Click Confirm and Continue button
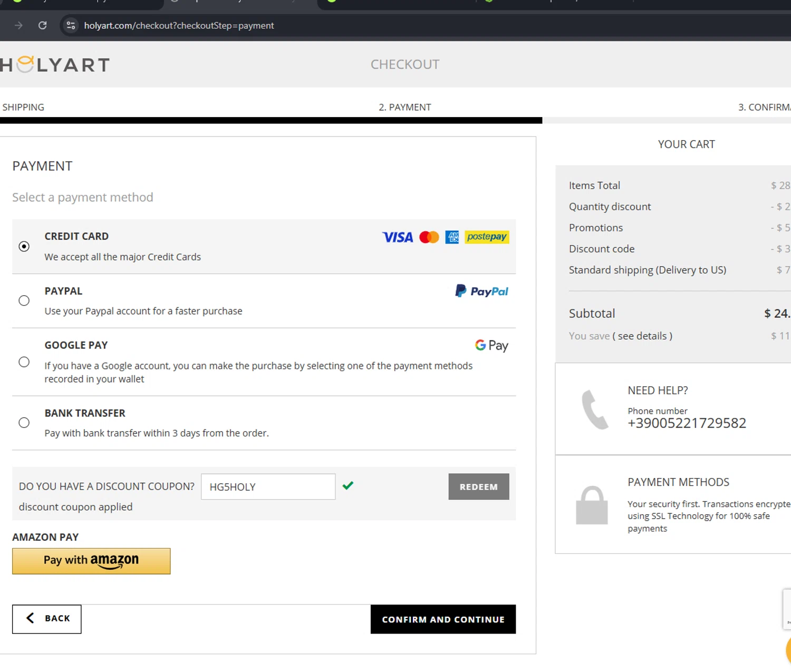This screenshot has height=672, width=791. [x=443, y=619]
